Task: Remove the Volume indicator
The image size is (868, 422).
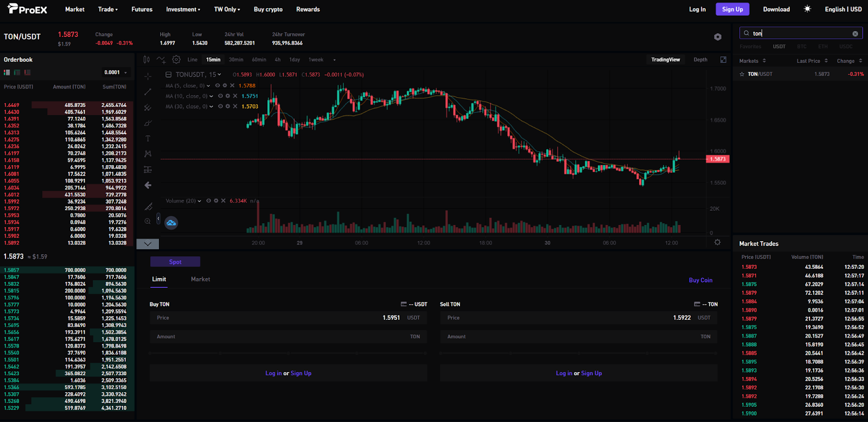Action: pyautogui.click(x=223, y=201)
